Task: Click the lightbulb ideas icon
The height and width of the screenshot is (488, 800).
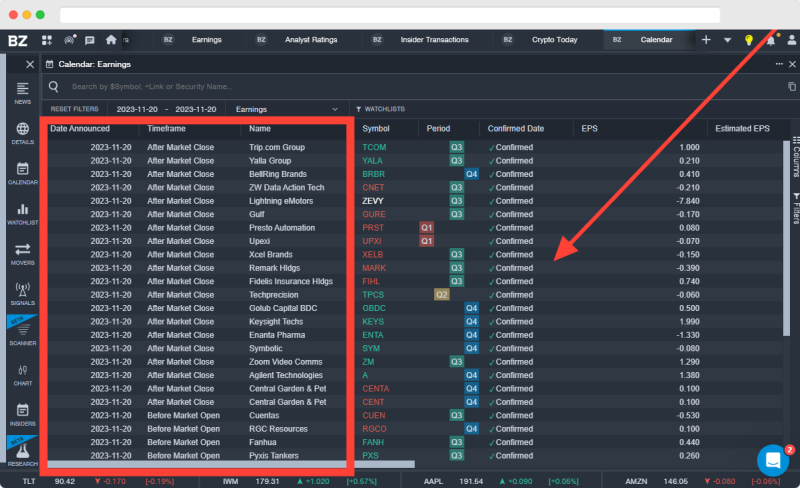Action: pyautogui.click(x=748, y=40)
